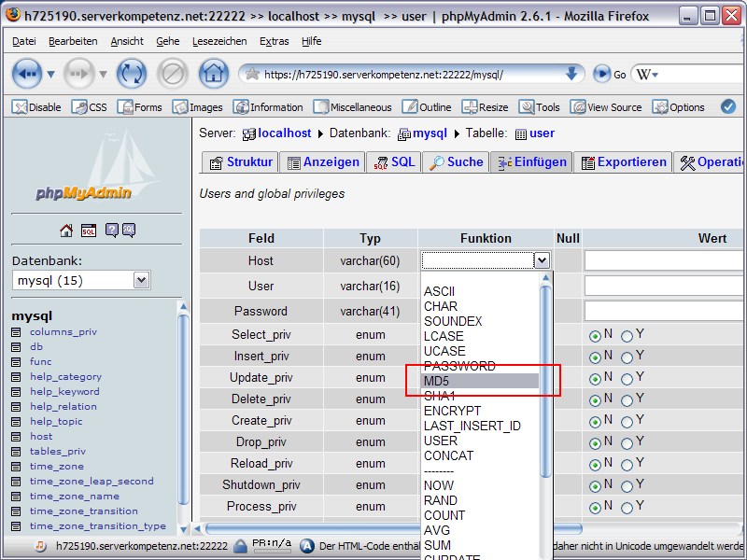Viewport: 747px width, 560px height.
Task: Open the Wikipedia search engine selector
Action: (647, 75)
